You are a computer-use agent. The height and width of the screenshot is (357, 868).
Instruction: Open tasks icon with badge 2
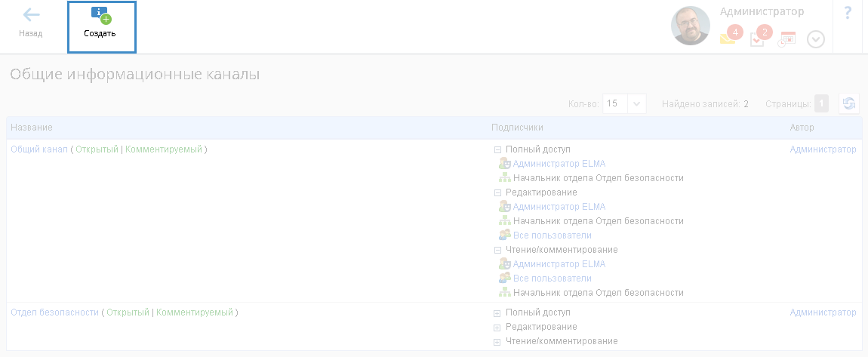click(x=761, y=36)
